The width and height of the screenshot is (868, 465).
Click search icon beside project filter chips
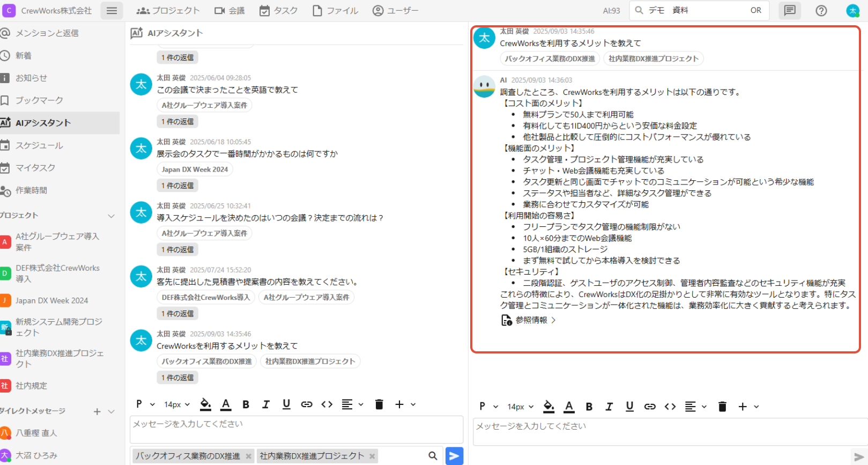point(433,456)
